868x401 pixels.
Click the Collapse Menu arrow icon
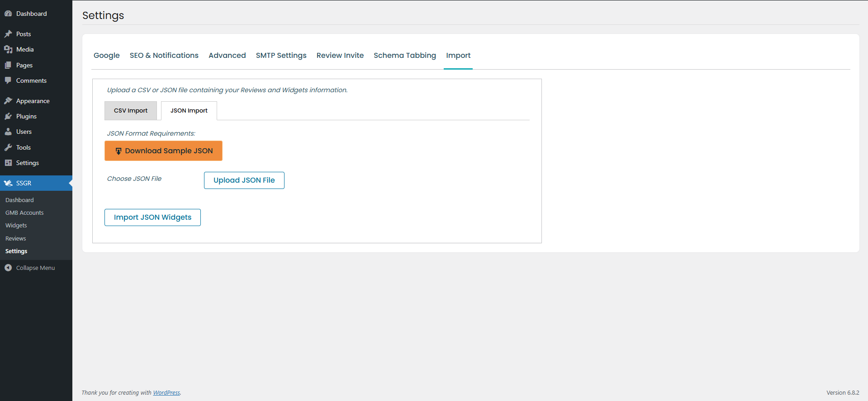point(8,268)
